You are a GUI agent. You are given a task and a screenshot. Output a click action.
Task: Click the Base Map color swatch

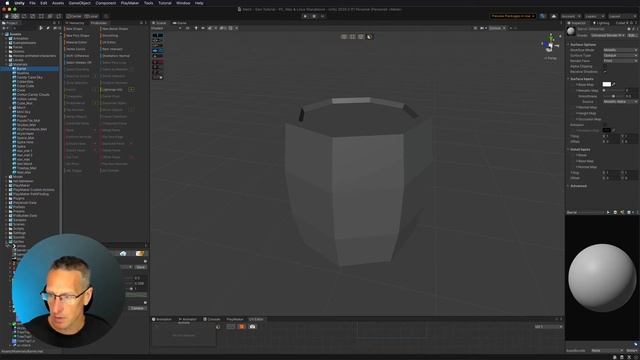[607, 84]
